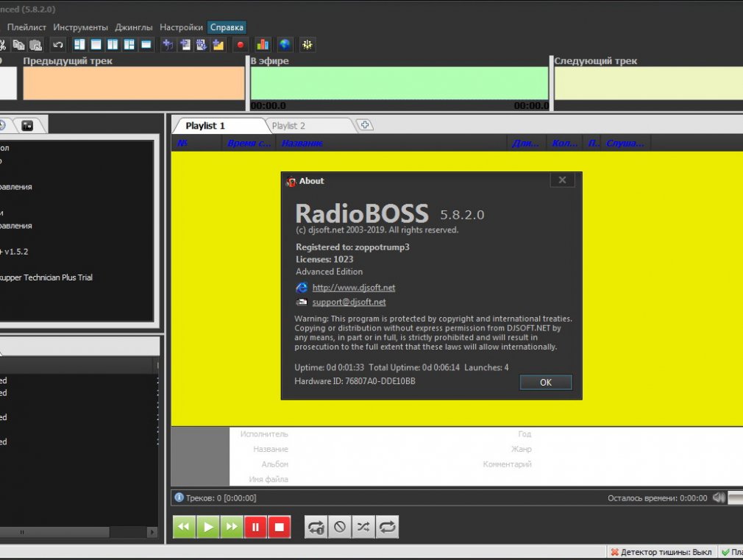Click the blue info icon beside track count

pyautogui.click(x=179, y=497)
